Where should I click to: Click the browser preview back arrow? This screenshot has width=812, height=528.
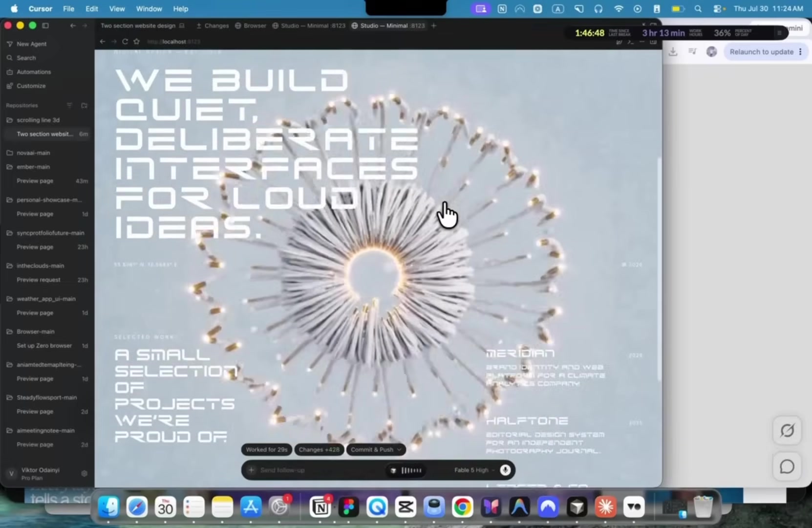point(103,42)
